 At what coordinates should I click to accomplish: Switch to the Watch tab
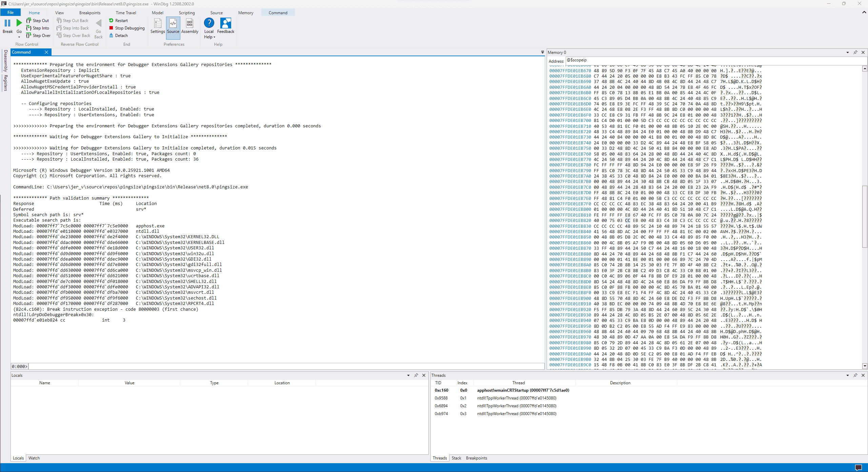click(34, 458)
